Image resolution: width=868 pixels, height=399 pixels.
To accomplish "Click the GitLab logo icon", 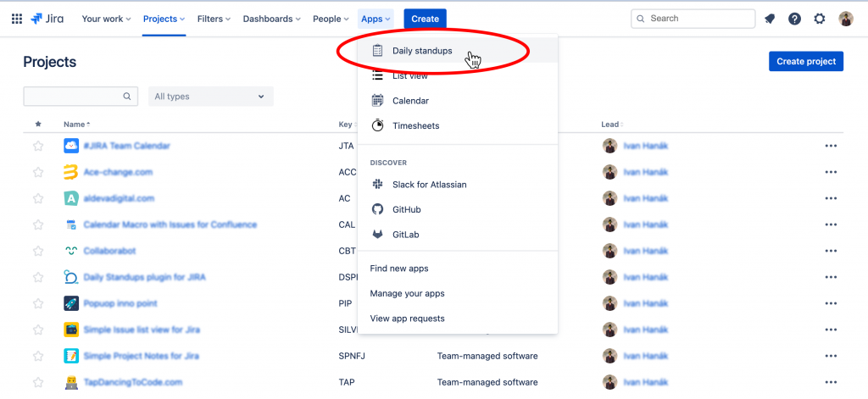I will pyautogui.click(x=377, y=235).
